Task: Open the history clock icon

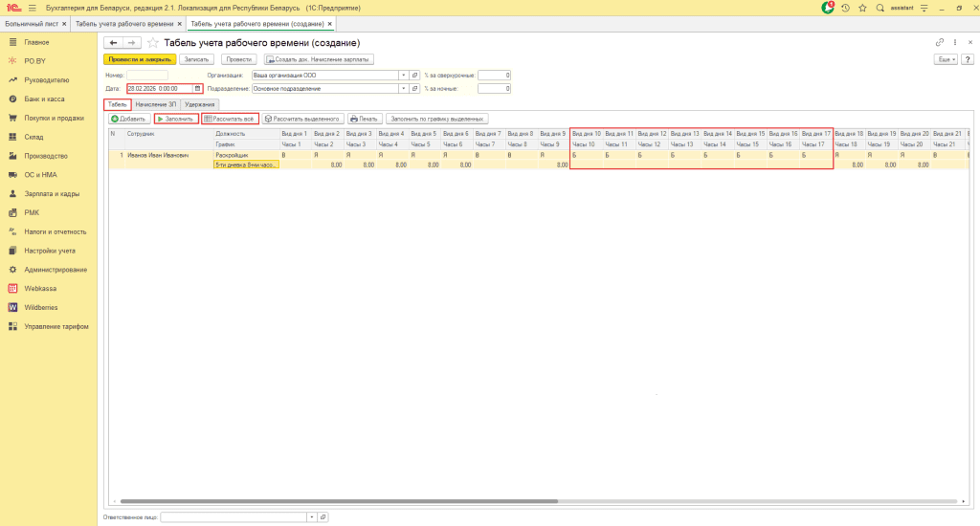Action: coord(845,8)
